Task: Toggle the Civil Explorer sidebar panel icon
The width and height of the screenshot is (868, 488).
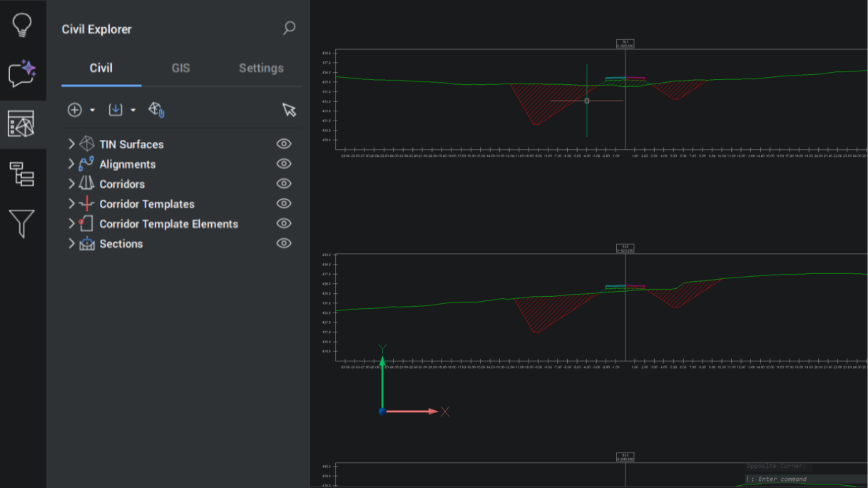Action: coord(21,124)
